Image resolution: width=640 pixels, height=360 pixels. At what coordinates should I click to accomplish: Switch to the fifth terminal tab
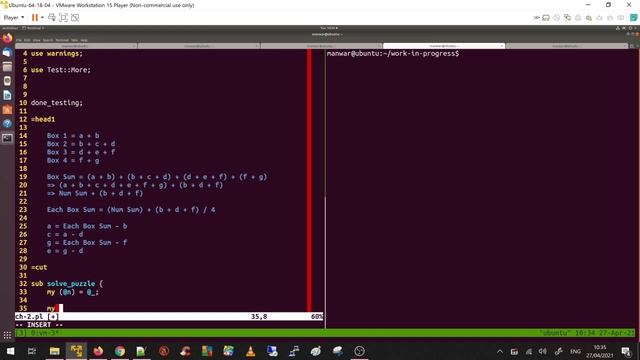[566, 46]
